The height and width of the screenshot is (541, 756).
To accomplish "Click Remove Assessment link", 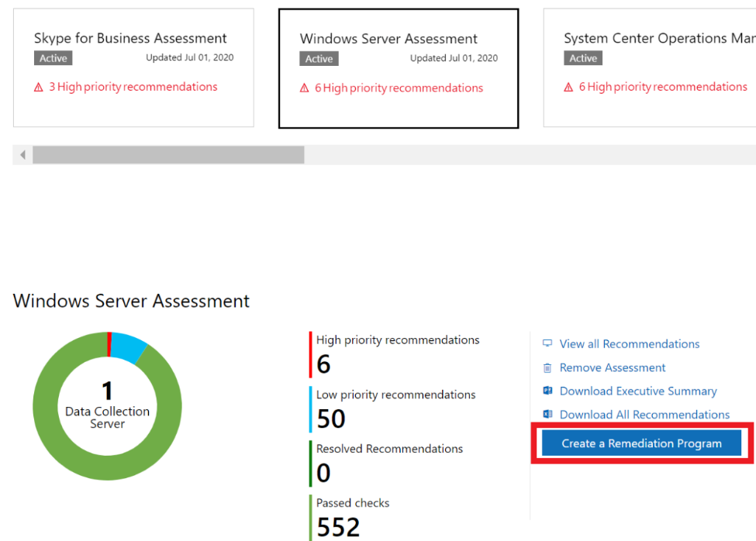I will [x=613, y=367].
